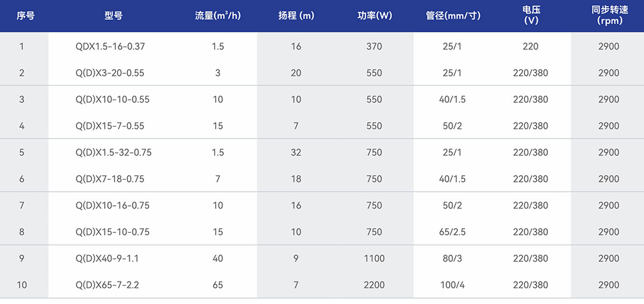Click model Q(D)X1.5-32-0.75
The width and height of the screenshot is (644, 304).
click(114, 153)
